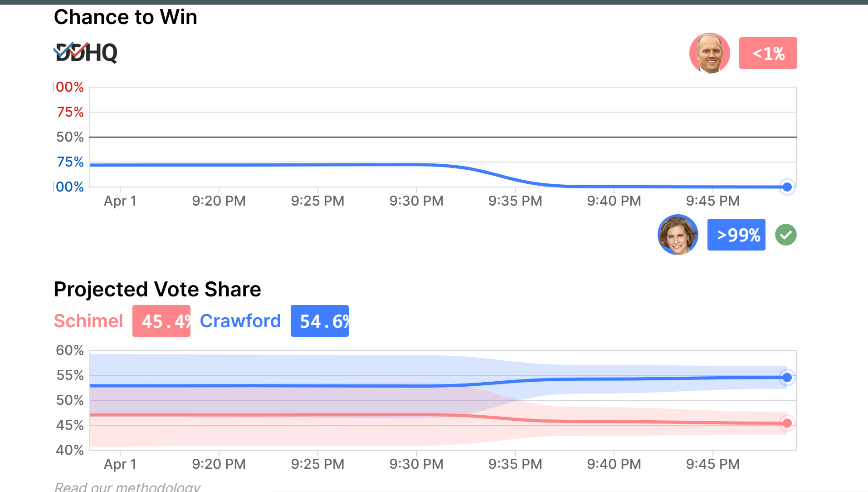The image size is (868, 492).
Task: Click Apr 1 label on Vote Share chart
Action: [x=120, y=464]
